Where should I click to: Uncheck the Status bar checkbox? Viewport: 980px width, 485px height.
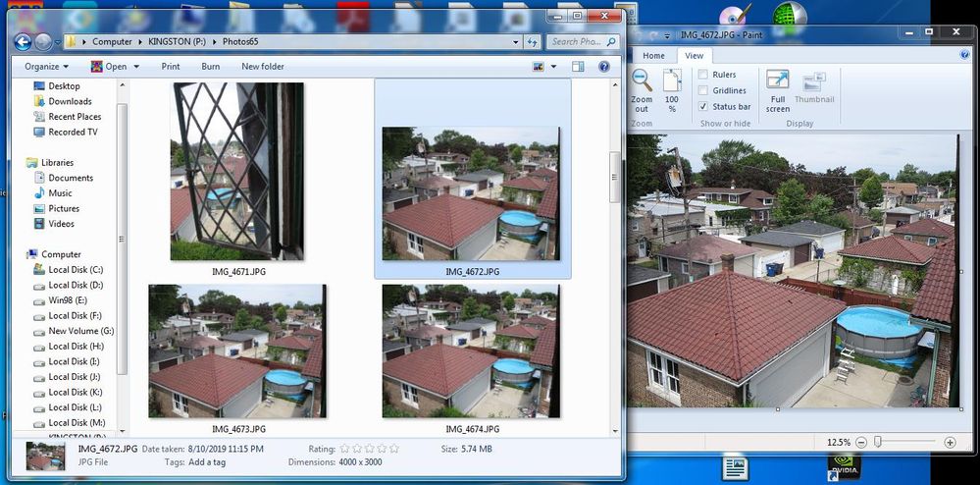[x=702, y=106]
